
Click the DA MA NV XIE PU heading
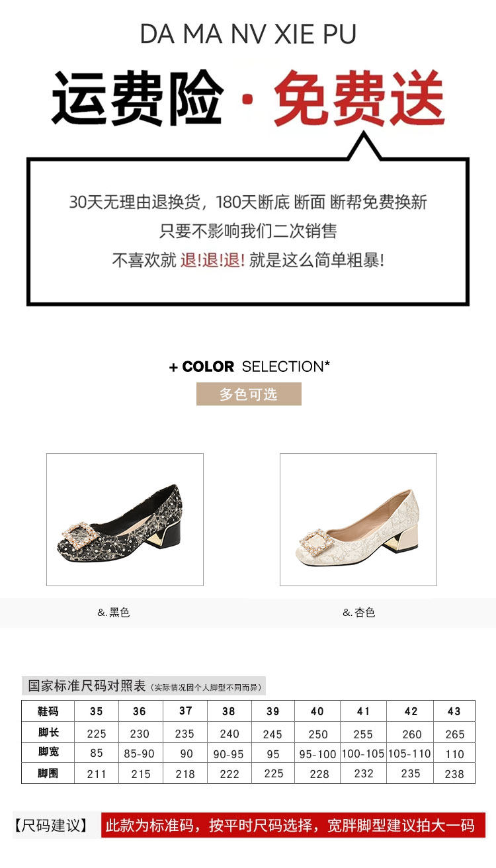pos(248,34)
